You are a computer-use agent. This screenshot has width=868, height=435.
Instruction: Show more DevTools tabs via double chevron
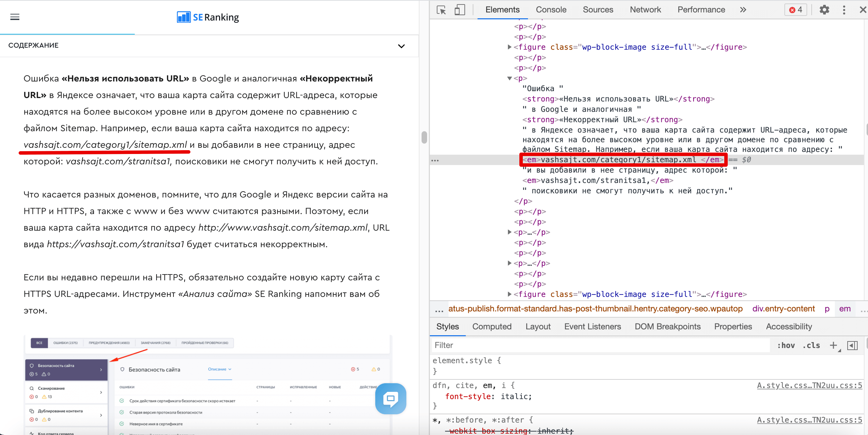743,10
